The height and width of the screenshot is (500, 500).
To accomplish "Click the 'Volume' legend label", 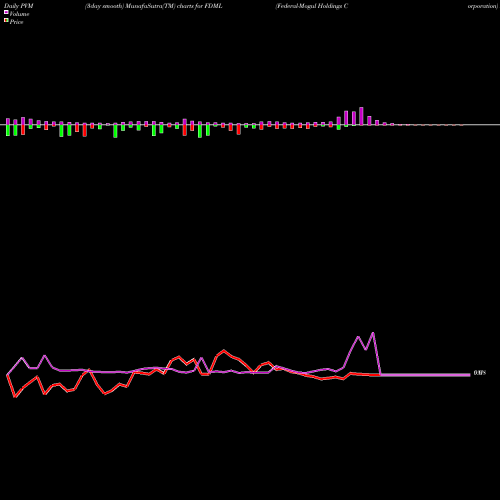I will point(19,14).
